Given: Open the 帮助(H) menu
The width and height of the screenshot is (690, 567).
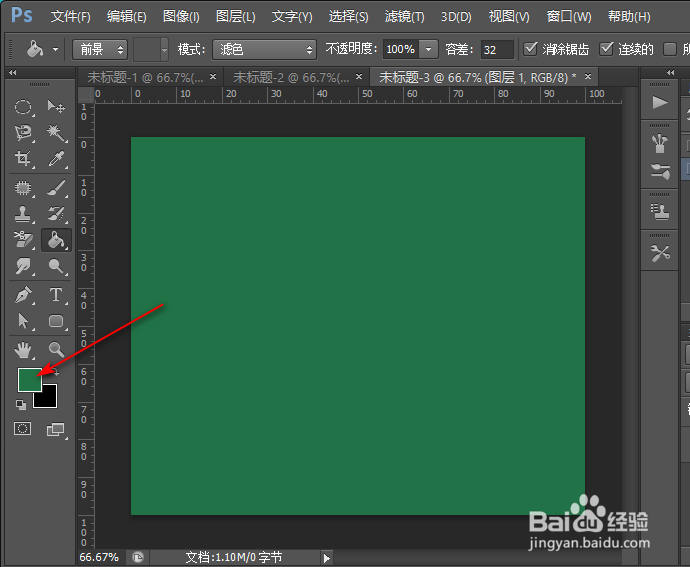Looking at the screenshot, I should [x=629, y=17].
